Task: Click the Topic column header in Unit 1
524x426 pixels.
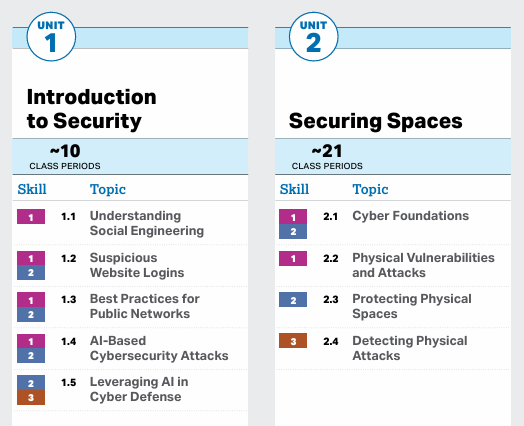Action: click(x=108, y=189)
